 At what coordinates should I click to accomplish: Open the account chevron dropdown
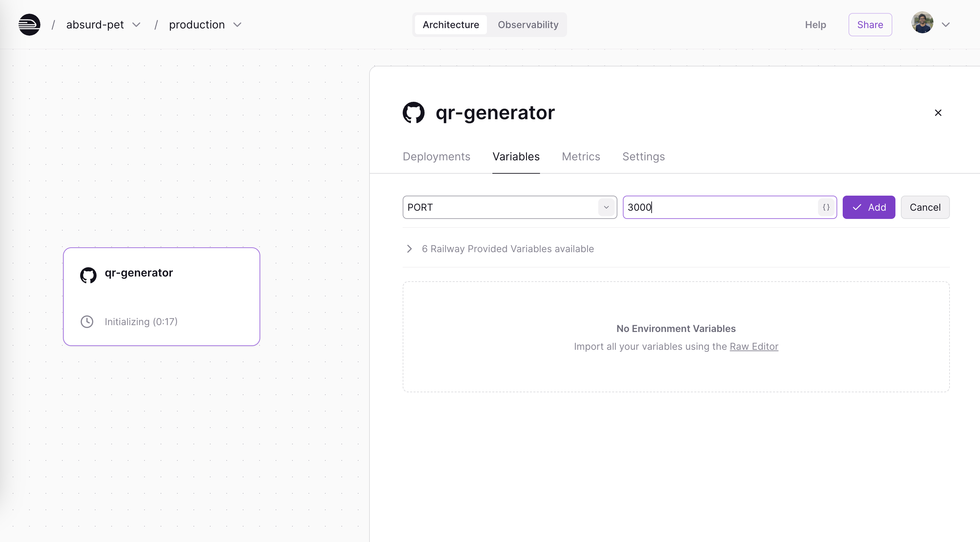pos(946,25)
